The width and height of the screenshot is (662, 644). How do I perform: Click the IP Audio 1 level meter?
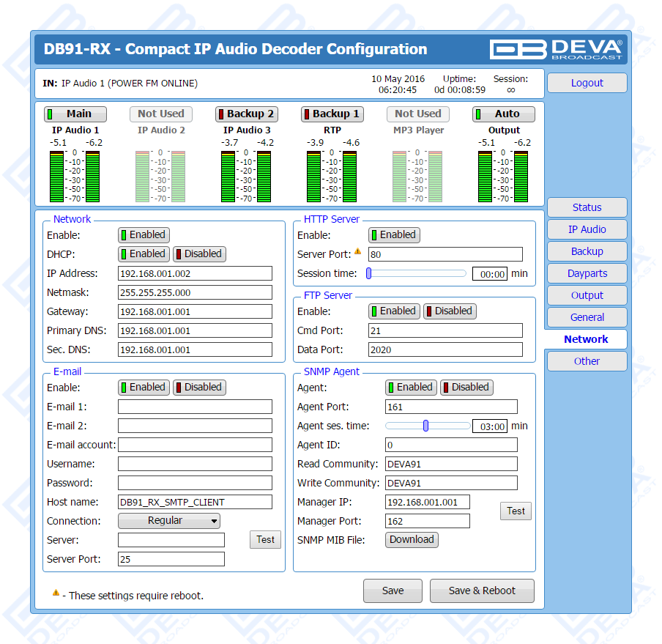pos(75,177)
